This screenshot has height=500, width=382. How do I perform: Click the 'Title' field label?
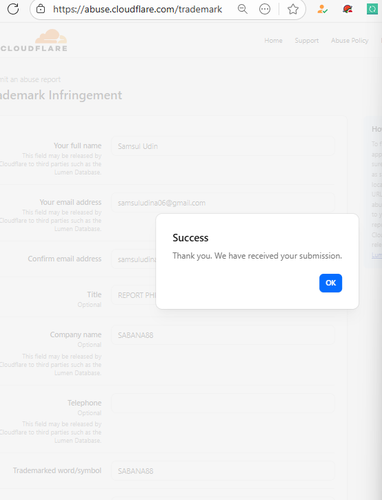tap(94, 294)
